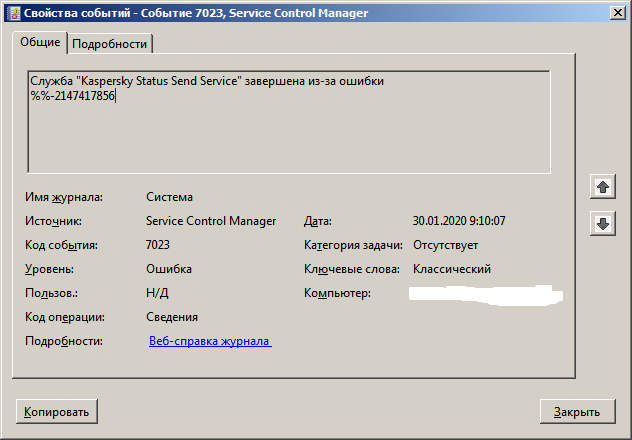Click the error code %%-2147417856 line

point(73,96)
